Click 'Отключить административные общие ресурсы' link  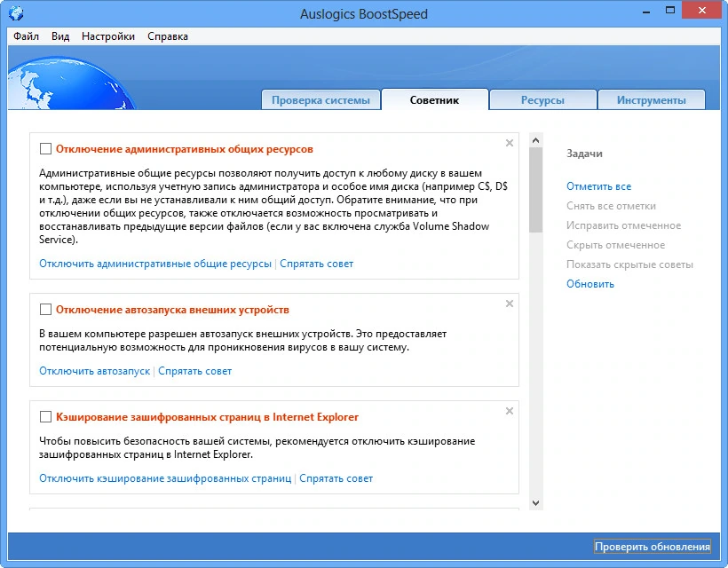155,264
